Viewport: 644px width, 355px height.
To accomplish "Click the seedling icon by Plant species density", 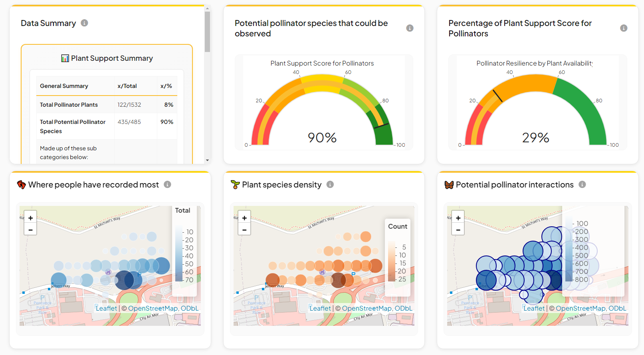I will (235, 185).
